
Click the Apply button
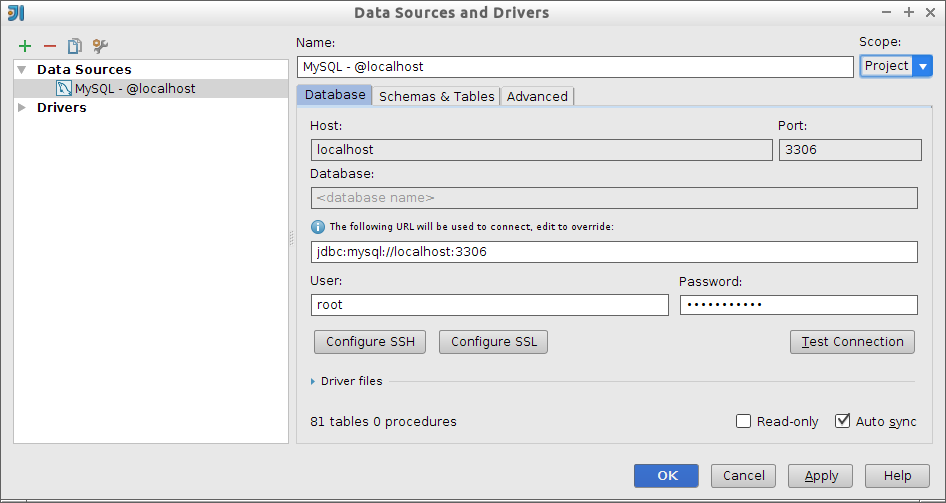(x=821, y=476)
